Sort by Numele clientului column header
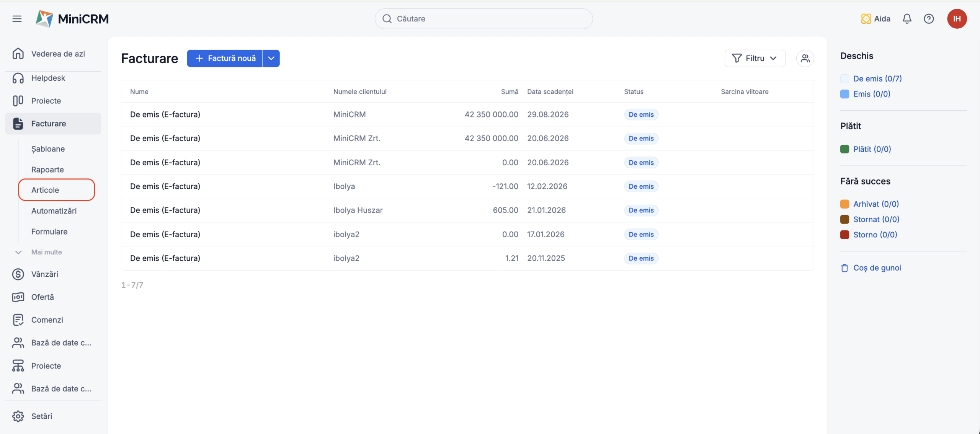 [x=360, y=91]
